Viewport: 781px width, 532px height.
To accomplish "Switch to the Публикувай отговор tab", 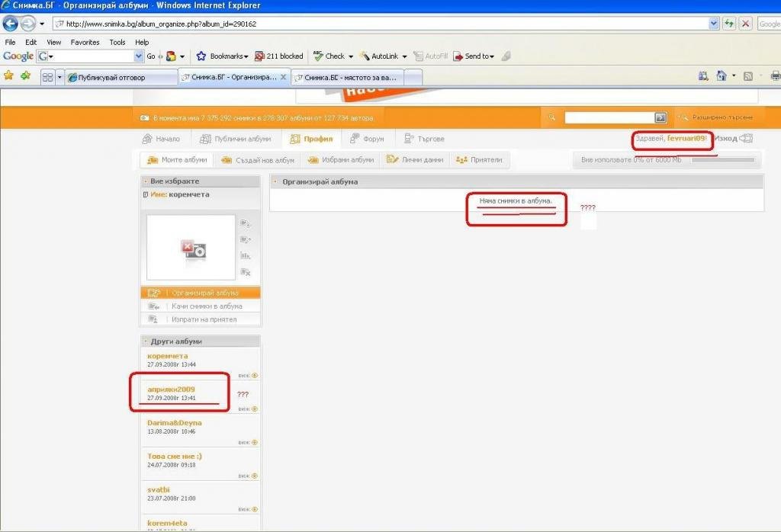I will (121, 77).
